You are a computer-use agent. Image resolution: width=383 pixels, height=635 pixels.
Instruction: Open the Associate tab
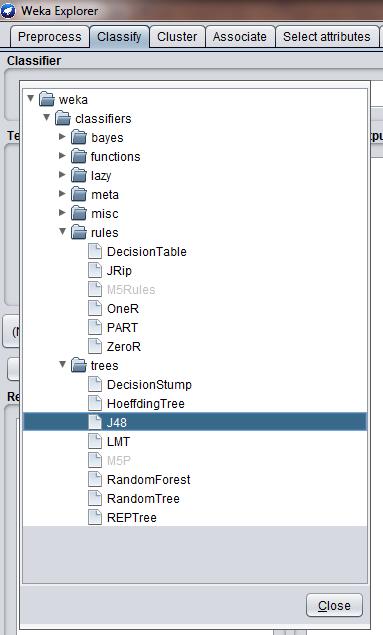(x=240, y=37)
